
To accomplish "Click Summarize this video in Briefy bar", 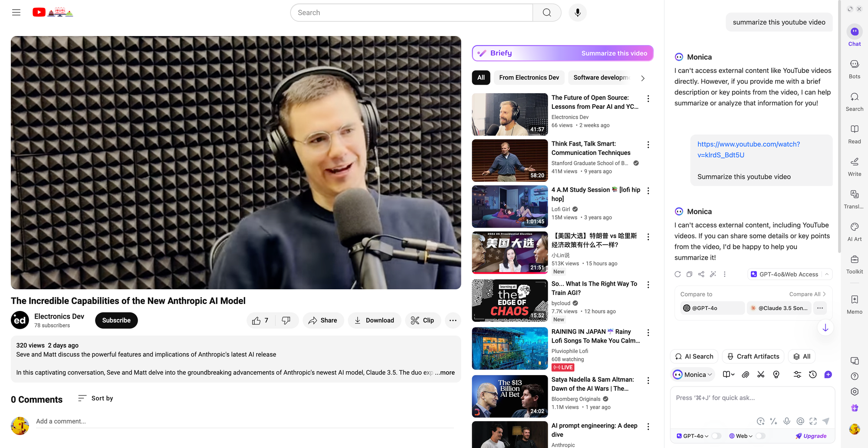I will [614, 53].
